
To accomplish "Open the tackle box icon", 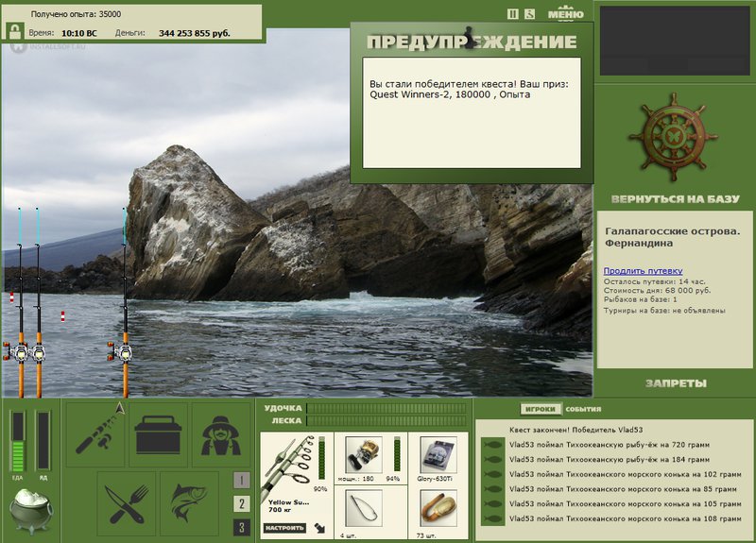I will (158, 435).
